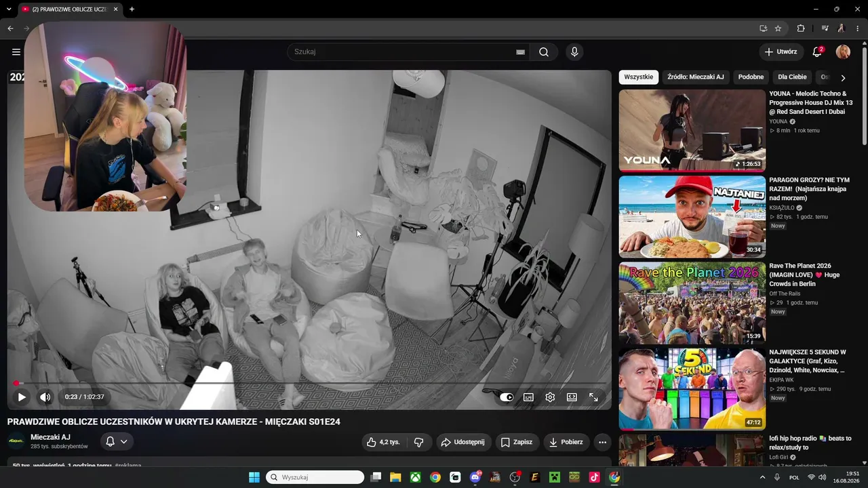Open the PARAGON GROZY video thumbnail

[x=692, y=216]
